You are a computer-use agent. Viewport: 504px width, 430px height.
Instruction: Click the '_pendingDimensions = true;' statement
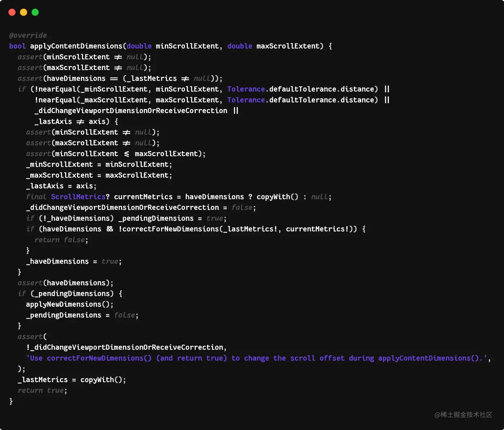coord(172,218)
